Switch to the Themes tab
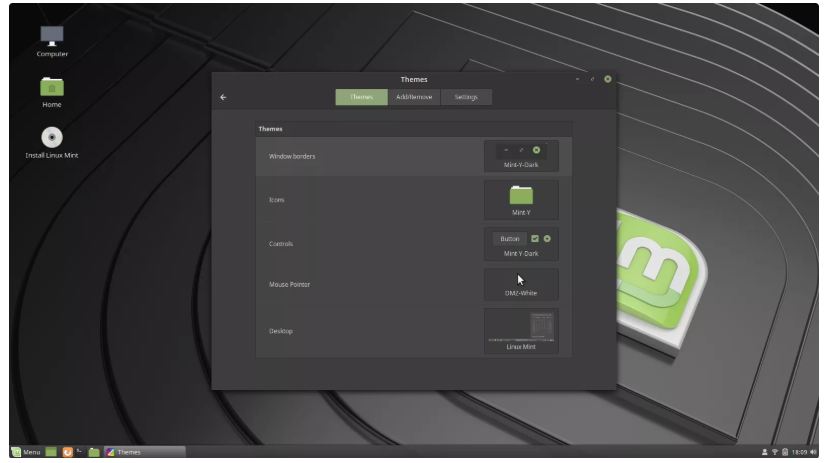 (x=362, y=97)
